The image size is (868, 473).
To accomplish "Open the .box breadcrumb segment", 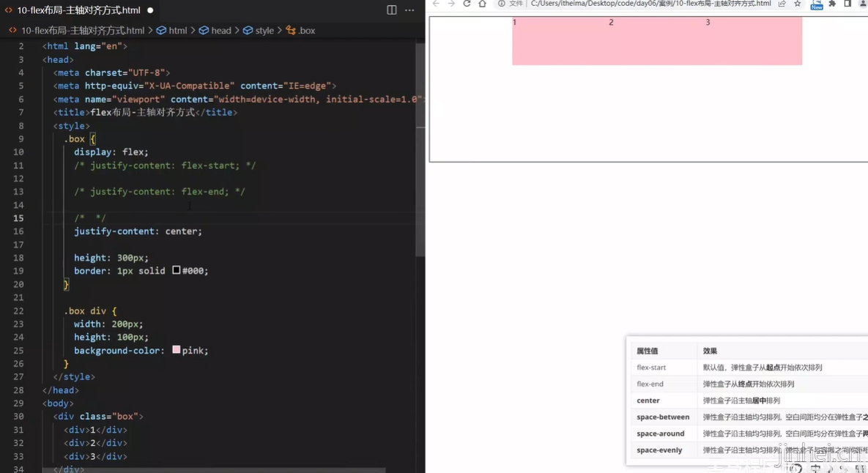I will click(x=300, y=31).
